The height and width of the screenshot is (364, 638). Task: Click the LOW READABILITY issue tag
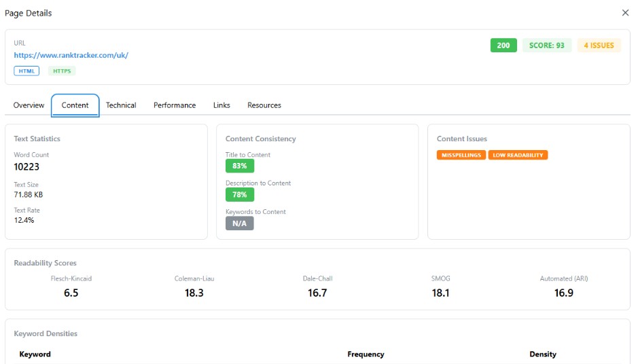pyautogui.click(x=518, y=155)
